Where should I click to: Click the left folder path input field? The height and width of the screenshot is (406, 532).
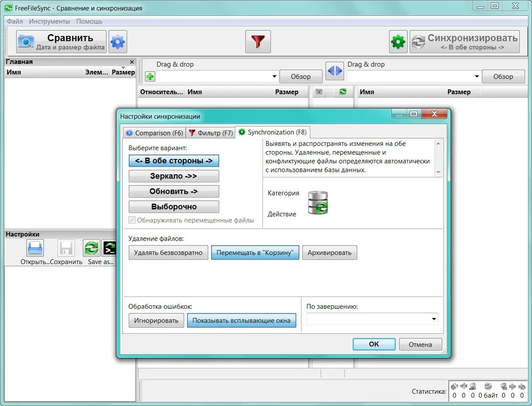click(x=213, y=77)
